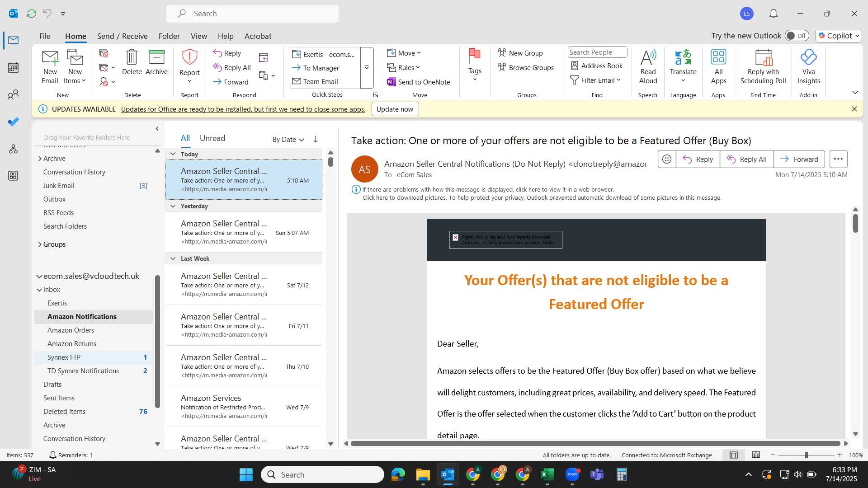Switch to the View tab
This screenshot has height=488, width=868.
198,36
